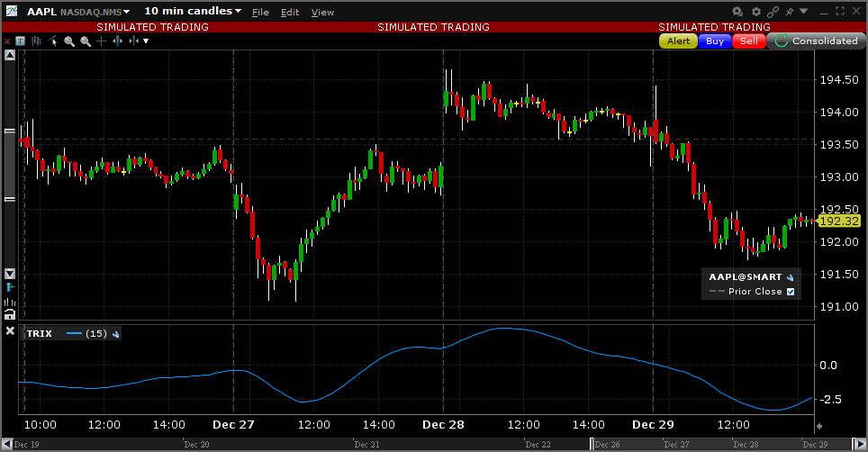Click the 191.00 price axis label
The image size is (868, 452).
839,306
